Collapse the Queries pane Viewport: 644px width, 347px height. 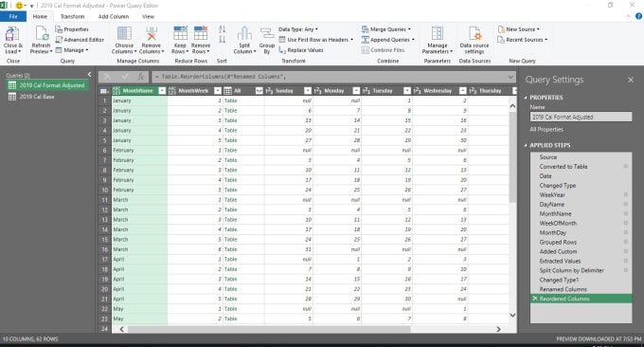tap(90, 74)
